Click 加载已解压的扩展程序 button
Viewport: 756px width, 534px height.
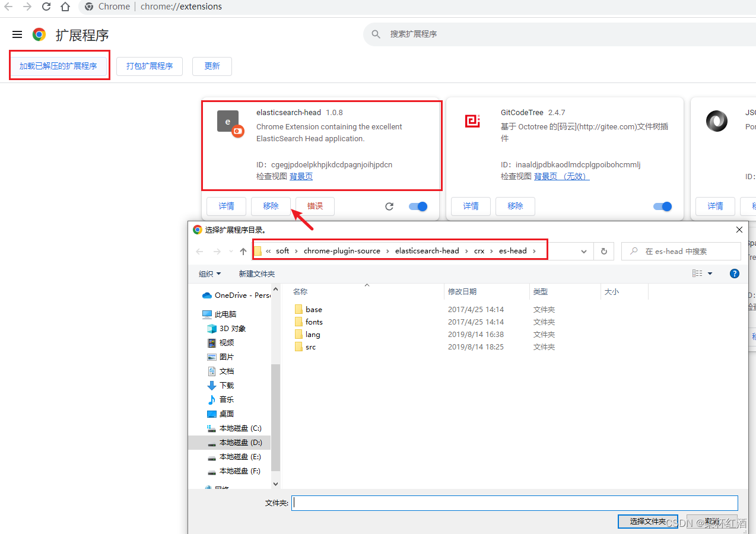(58, 66)
